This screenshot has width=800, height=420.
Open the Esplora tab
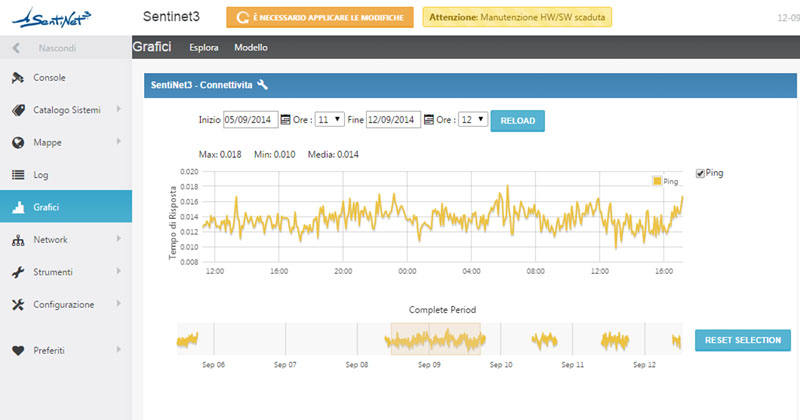pos(204,47)
